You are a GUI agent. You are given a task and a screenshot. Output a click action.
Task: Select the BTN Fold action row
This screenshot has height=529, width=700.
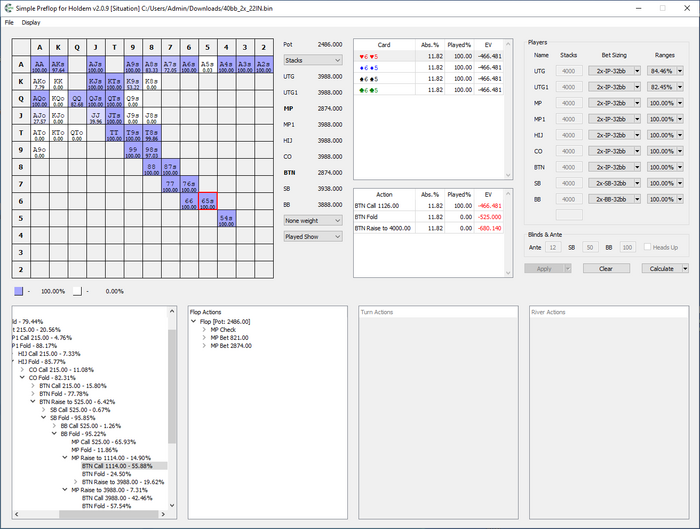pyautogui.click(x=429, y=217)
